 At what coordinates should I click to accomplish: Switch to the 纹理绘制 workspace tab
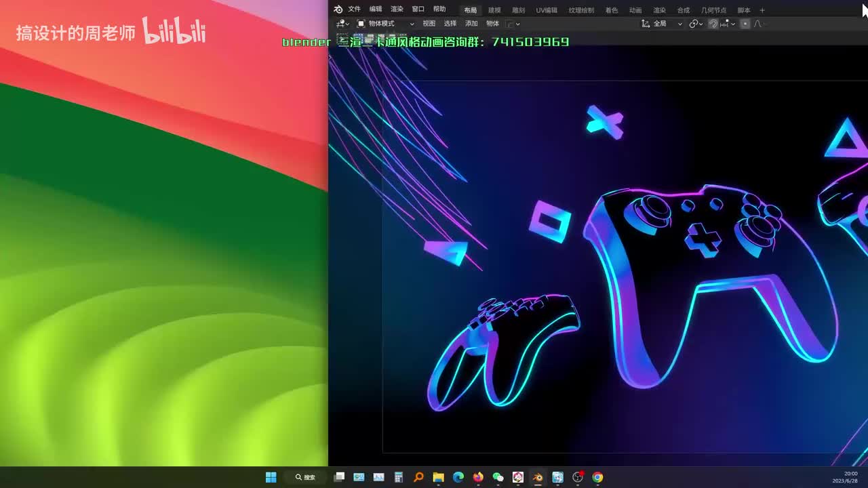click(x=581, y=10)
